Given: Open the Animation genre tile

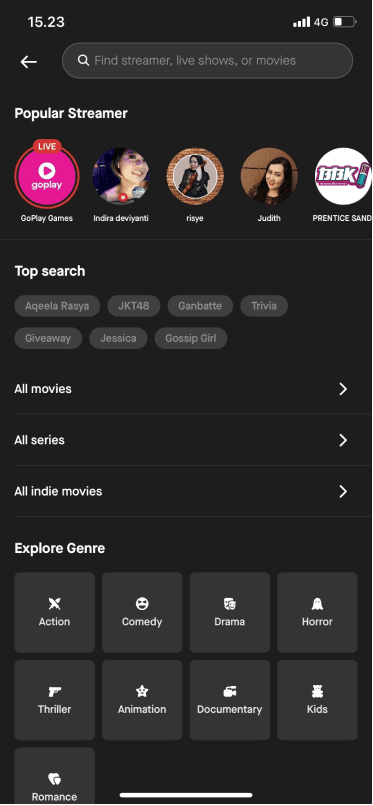Looking at the screenshot, I should point(142,700).
